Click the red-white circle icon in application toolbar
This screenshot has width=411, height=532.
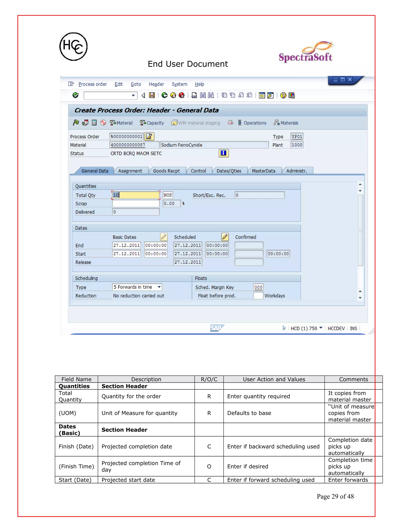tap(103, 122)
